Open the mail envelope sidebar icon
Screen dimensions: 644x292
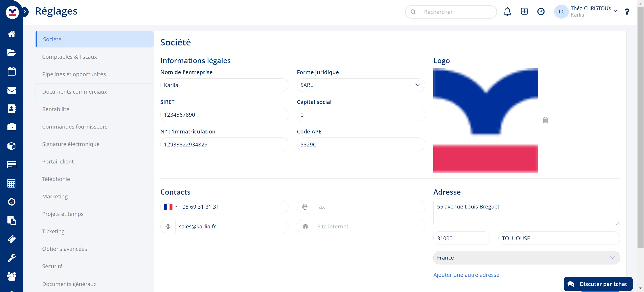tap(11, 90)
